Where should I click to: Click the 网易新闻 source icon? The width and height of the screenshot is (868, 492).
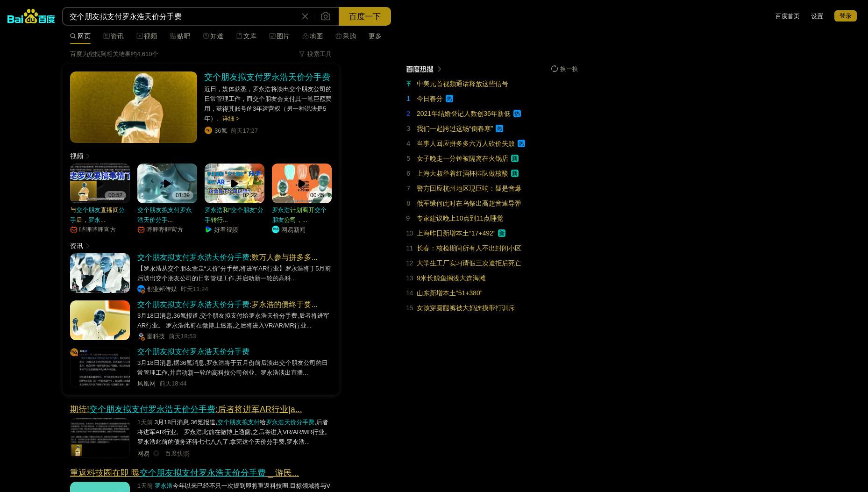276,229
